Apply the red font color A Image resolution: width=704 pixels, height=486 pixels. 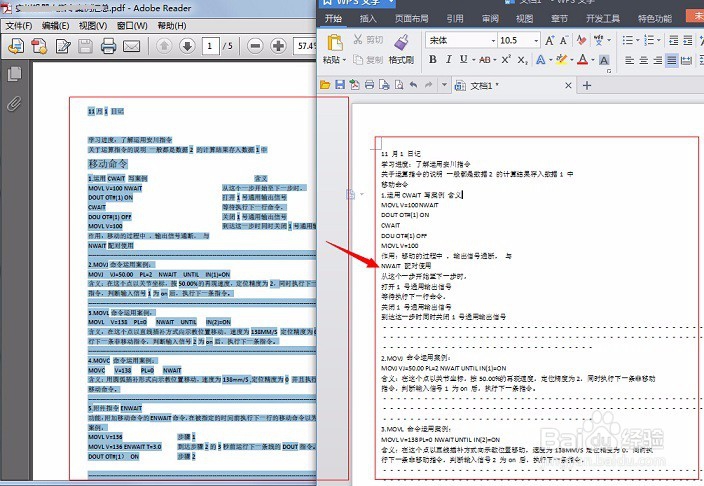583,59
